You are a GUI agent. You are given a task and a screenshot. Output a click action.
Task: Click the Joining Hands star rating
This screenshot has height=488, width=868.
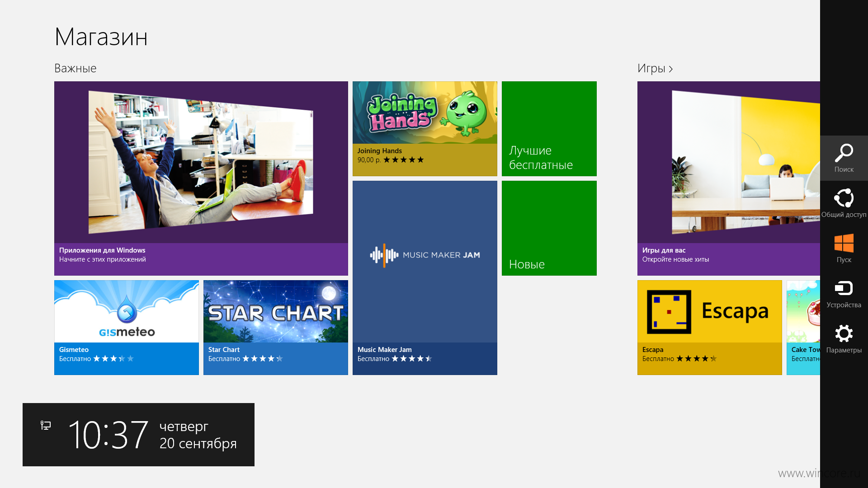(404, 160)
